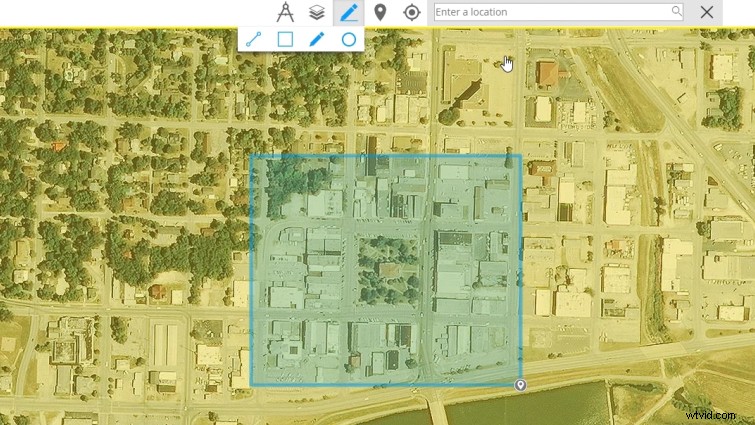Toggle the pencil draw tool in toolbar
The width and height of the screenshot is (755, 425).
pyautogui.click(x=349, y=13)
